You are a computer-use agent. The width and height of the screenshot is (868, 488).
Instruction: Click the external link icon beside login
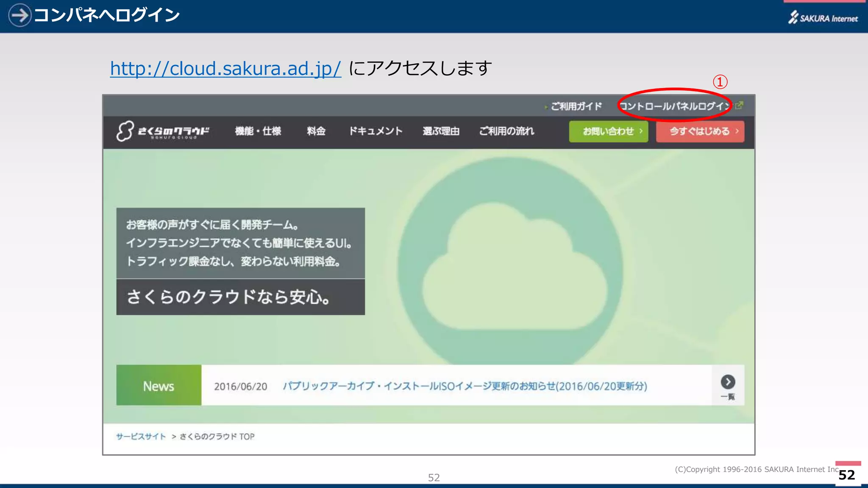tap(739, 105)
